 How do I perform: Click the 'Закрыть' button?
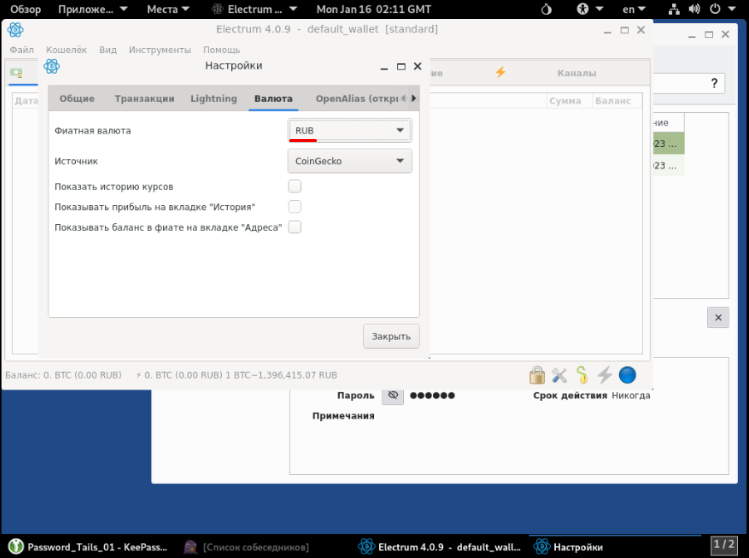click(391, 337)
